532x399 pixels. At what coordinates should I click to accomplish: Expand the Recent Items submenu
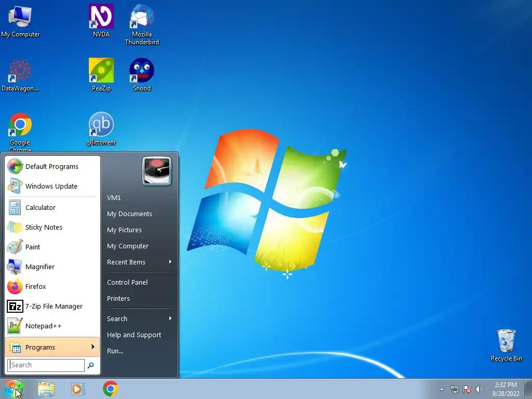pos(139,262)
